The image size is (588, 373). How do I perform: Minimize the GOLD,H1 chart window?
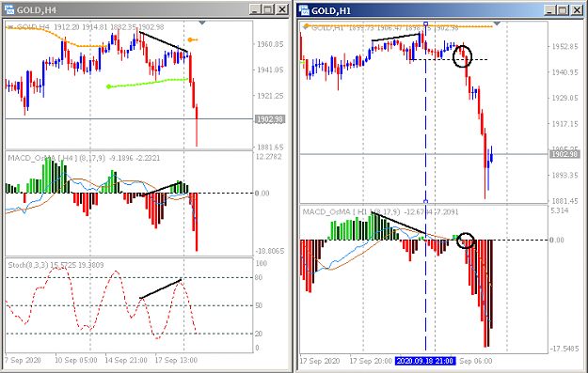(x=549, y=10)
